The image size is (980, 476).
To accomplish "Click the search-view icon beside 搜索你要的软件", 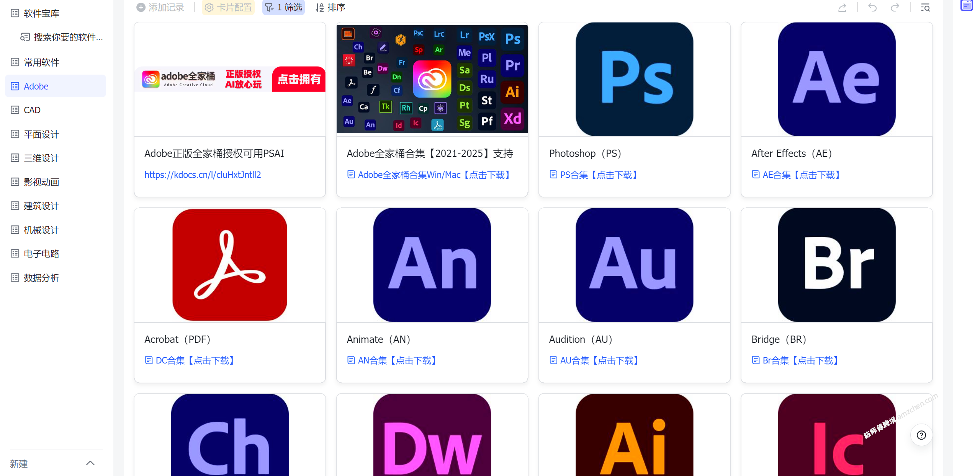I will (x=25, y=37).
